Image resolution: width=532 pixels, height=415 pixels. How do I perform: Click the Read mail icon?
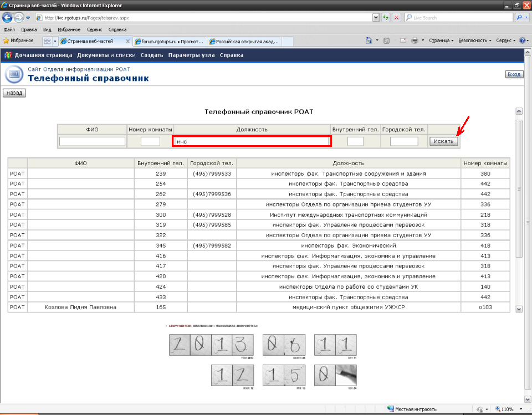click(x=403, y=41)
